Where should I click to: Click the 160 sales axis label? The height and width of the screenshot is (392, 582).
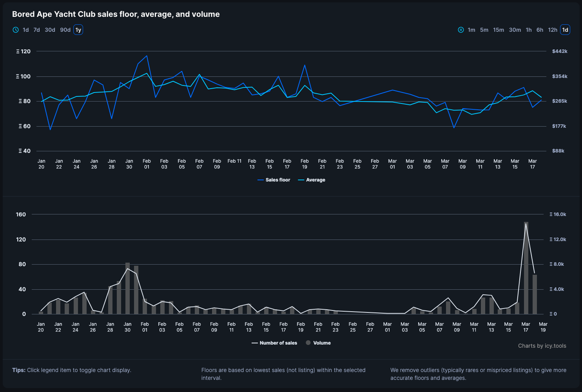coord(21,214)
